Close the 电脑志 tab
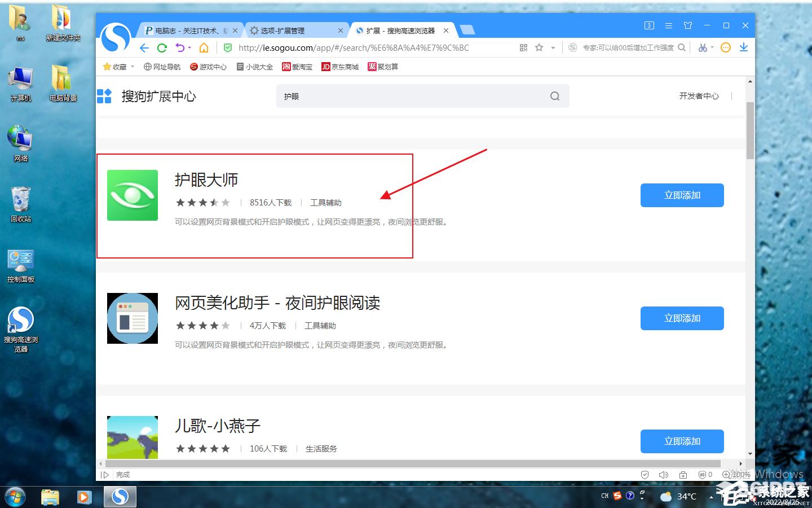 tap(235, 30)
